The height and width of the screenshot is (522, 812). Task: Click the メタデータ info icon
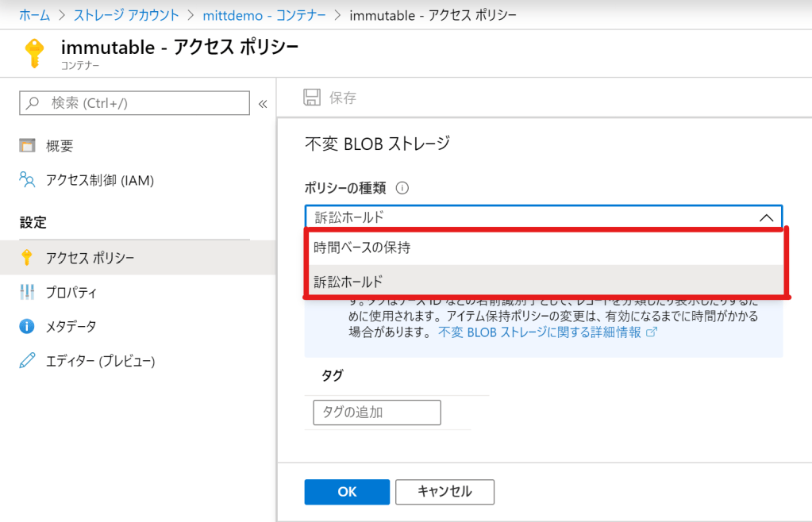tap(28, 326)
